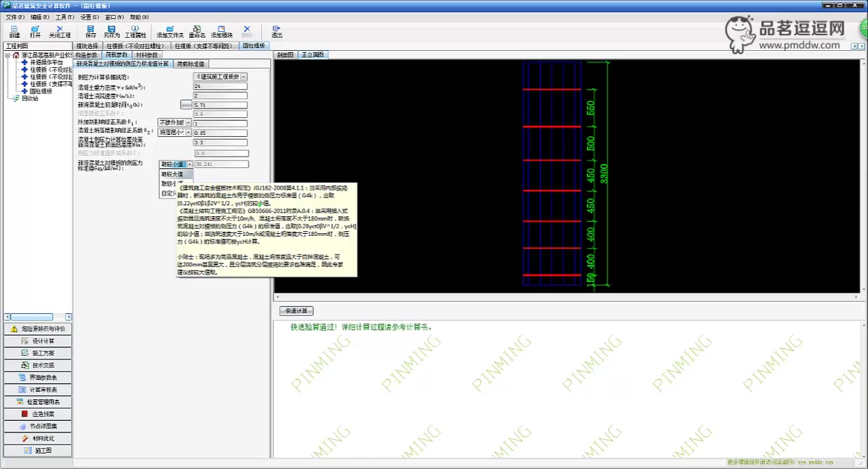
Task: Collapse the project root node in the tree
Action: click(7, 55)
